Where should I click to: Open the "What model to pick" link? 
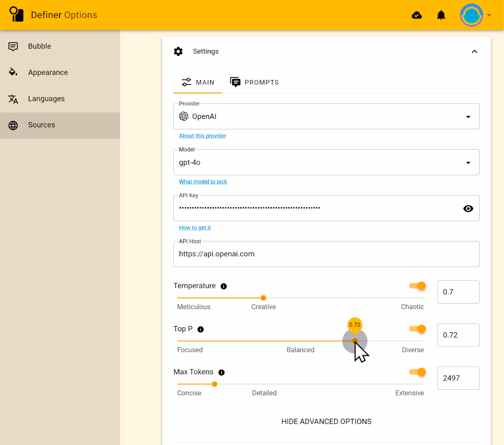203,182
